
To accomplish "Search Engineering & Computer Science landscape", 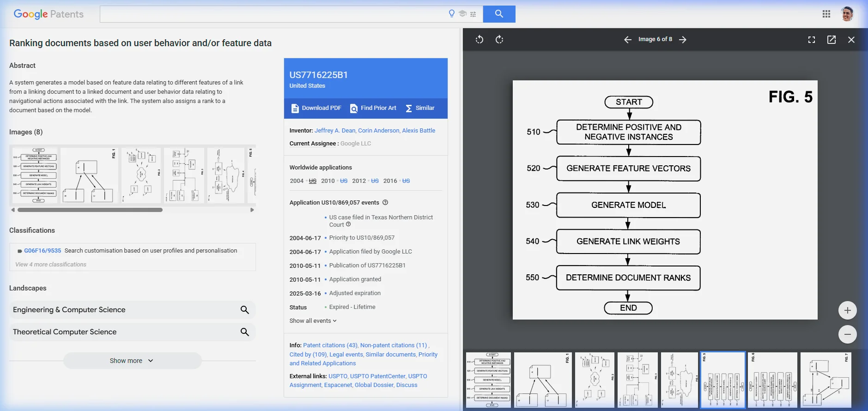I will (245, 310).
